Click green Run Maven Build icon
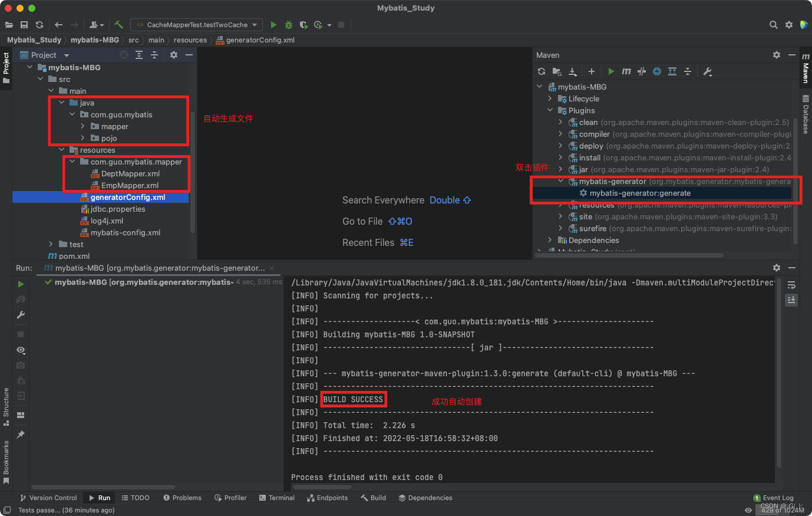The image size is (812, 516). point(611,71)
